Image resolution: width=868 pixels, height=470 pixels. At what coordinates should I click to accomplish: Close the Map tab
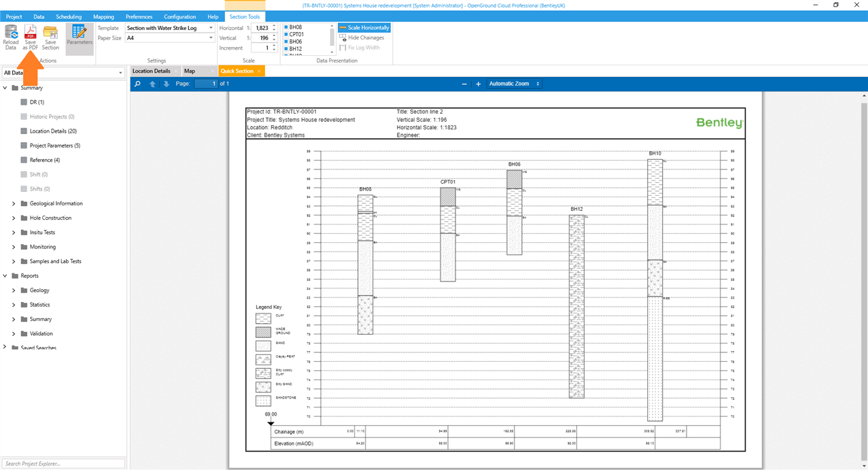tap(213, 71)
